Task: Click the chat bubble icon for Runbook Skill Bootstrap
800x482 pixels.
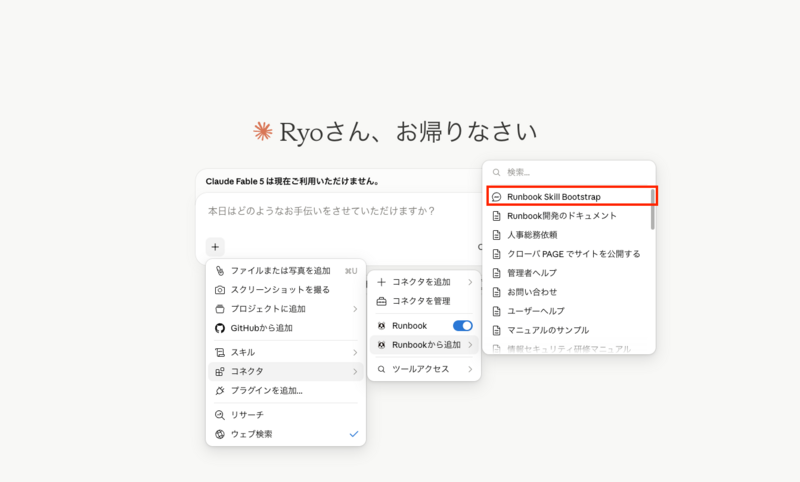Action: tap(496, 197)
